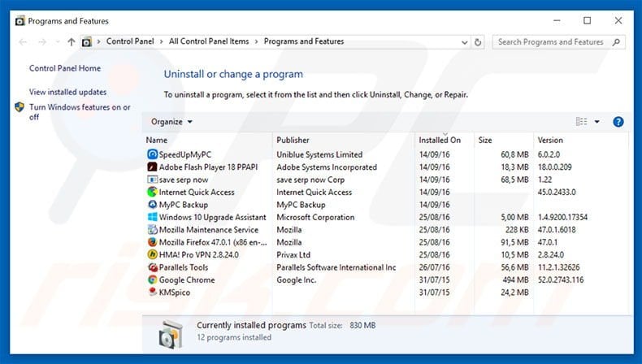Navigate back with the back arrow

[x=24, y=41]
